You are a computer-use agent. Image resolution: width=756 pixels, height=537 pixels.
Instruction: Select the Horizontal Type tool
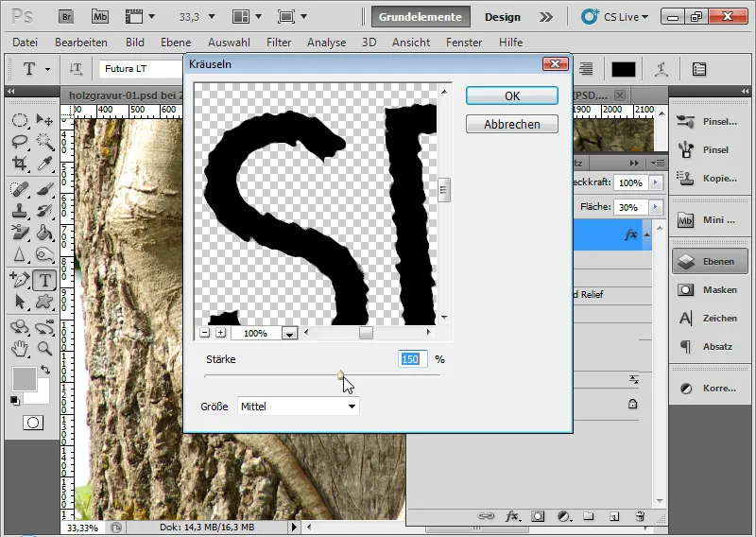point(44,280)
